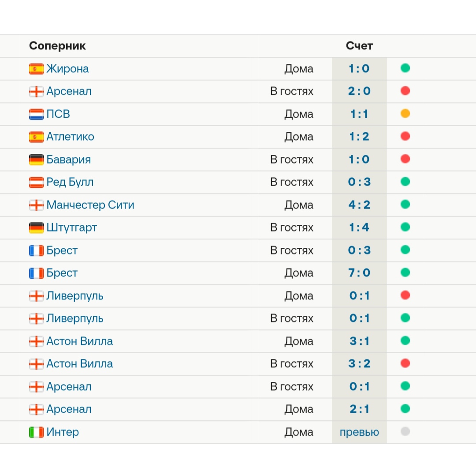
Task: Click the green result dot for Жирона match
Action: click(x=405, y=68)
